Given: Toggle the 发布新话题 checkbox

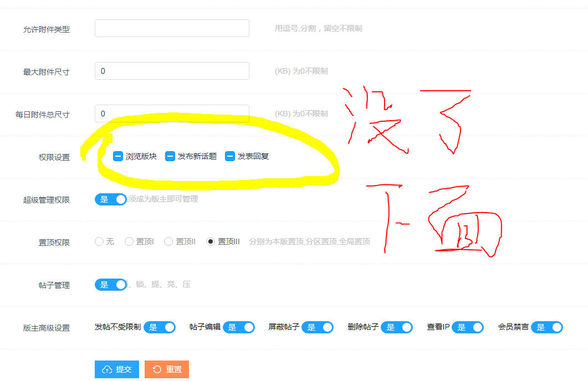Looking at the screenshot, I should coord(170,156).
